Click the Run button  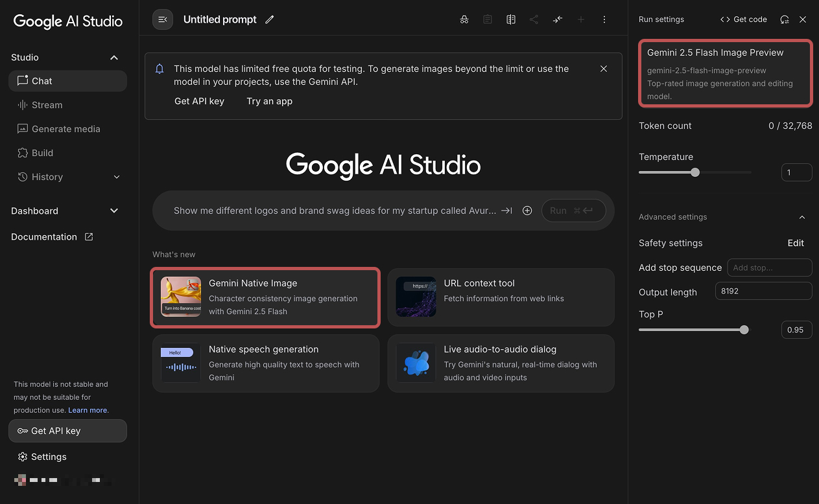click(x=573, y=211)
